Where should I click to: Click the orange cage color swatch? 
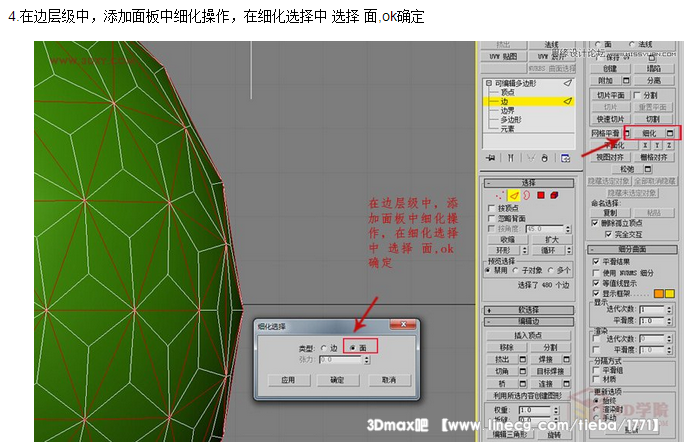point(659,293)
